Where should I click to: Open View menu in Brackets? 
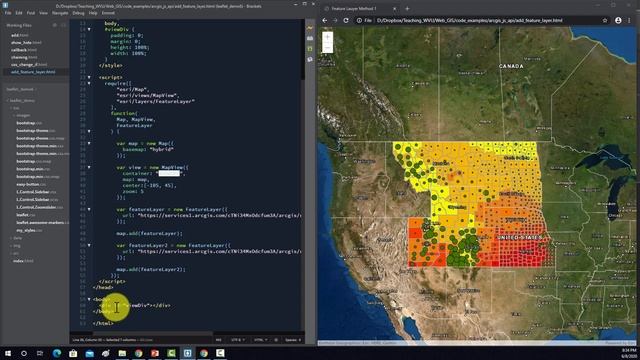[43, 13]
